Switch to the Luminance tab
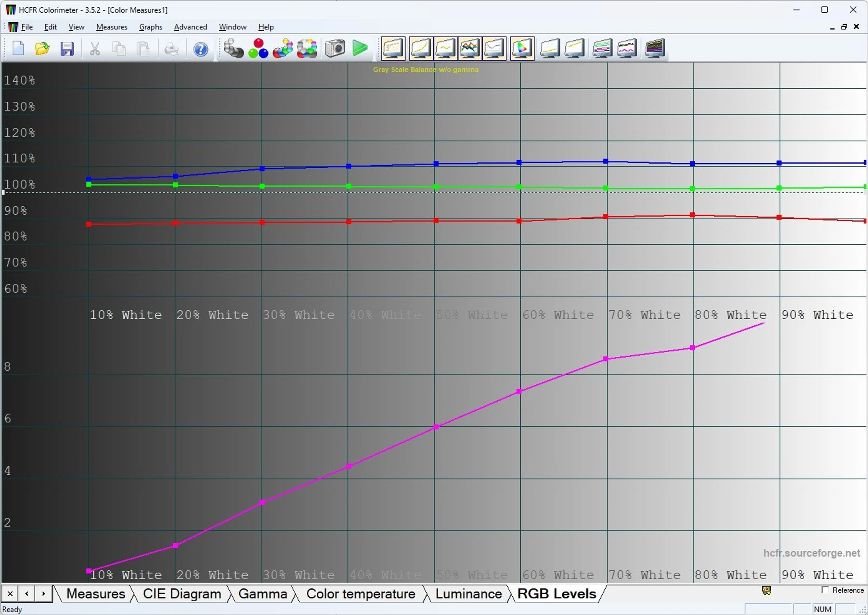The image size is (868, 615). pos(468,594)
